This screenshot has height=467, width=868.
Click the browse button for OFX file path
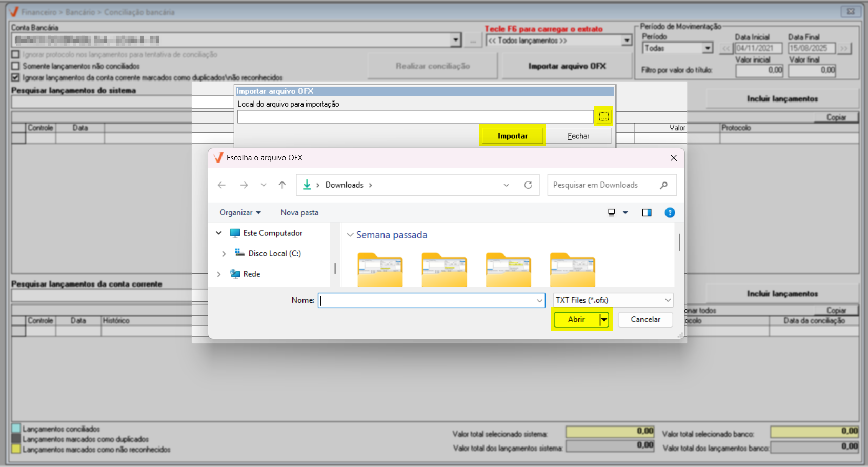[603, 116]
